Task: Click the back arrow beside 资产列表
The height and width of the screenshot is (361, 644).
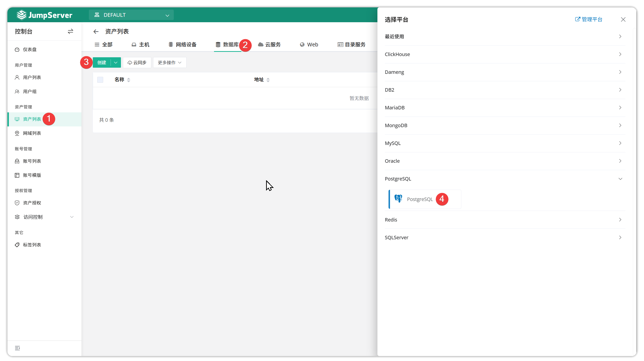Action: pos(96,32)
